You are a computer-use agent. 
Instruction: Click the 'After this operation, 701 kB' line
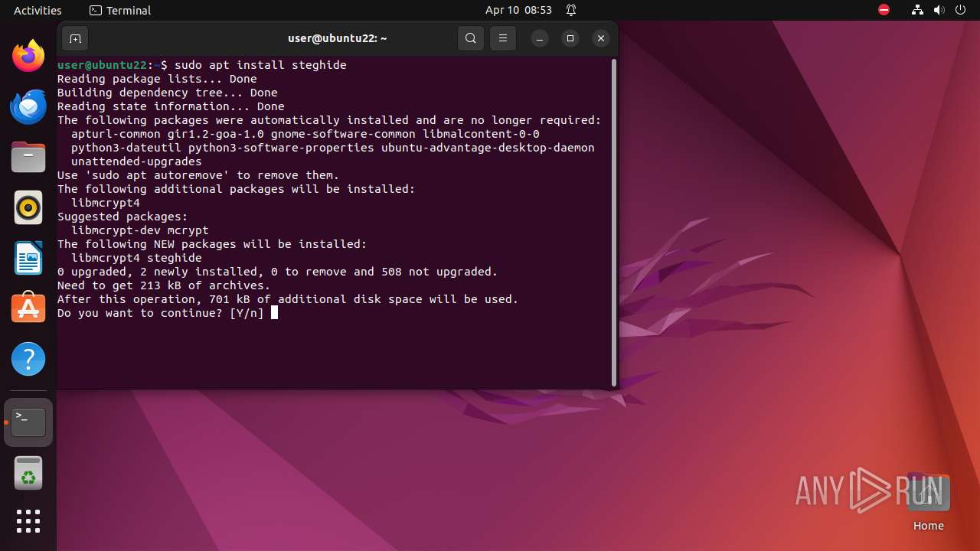pos(288,299)
